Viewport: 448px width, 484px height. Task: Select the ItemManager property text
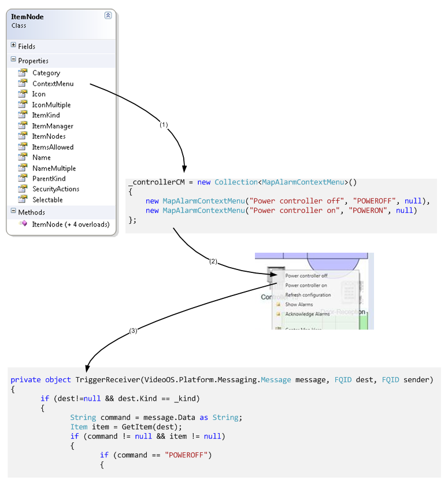pyautogui.click(x=53, y=126)
